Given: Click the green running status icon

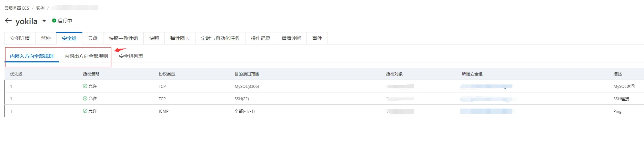Looking at the screenshot, I should (x=54, y=21).
